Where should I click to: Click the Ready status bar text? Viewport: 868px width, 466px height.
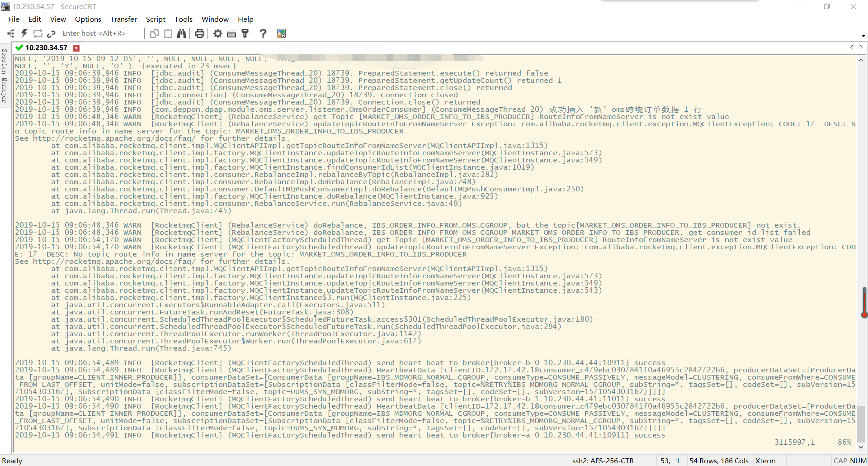point(12,461)
